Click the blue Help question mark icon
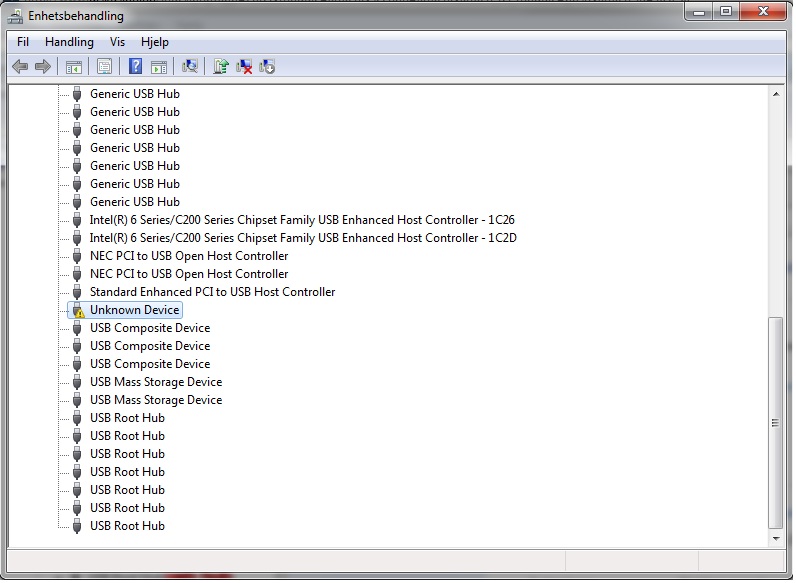Screen dimensions: 796x583 136,67
